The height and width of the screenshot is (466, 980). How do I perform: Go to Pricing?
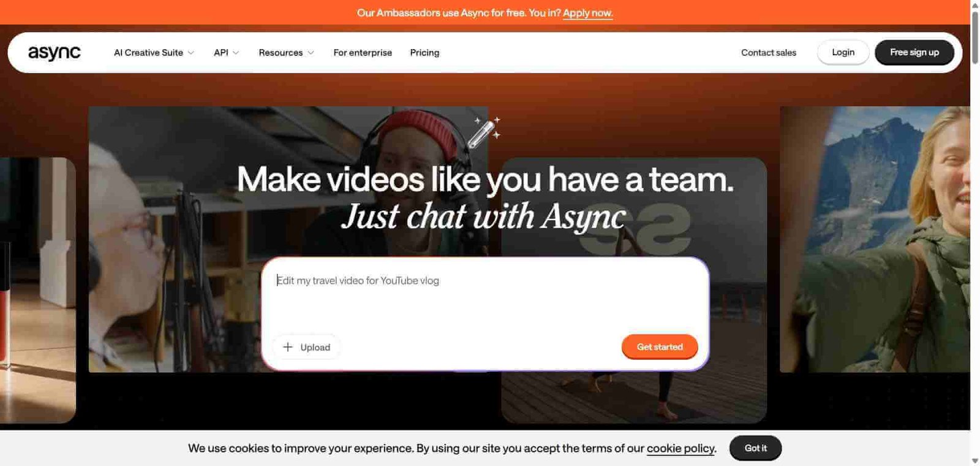pos(424,53)
